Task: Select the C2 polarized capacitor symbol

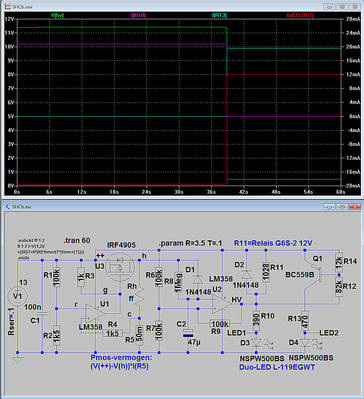Action: pyautogui.click(x=188, y=334)
